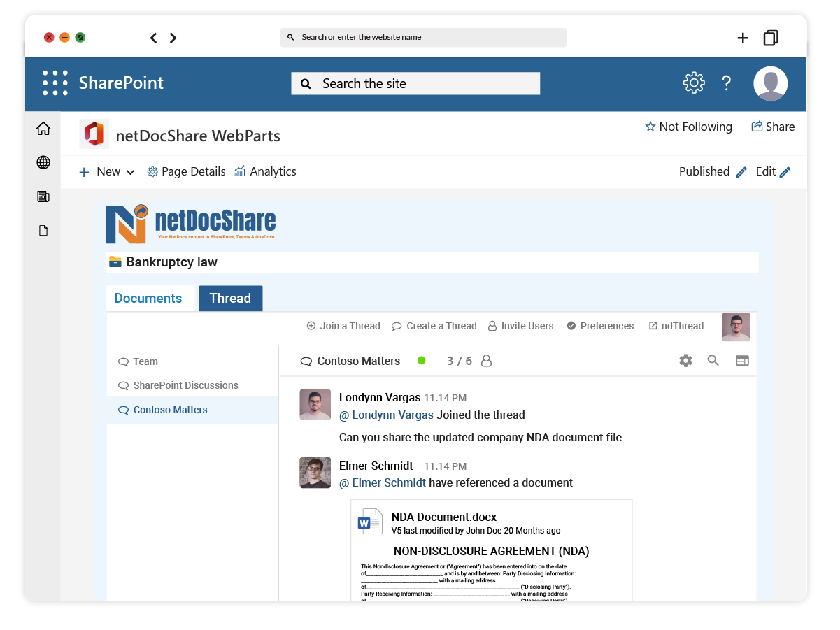Share the site with Share button
The image size is (840, 630).
coord(773,127)
